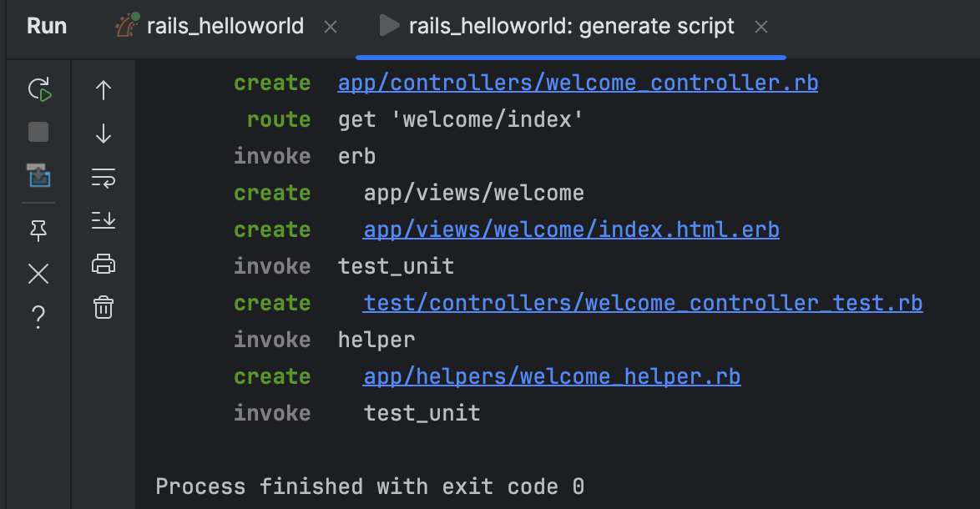Image resolution: width=980 pixels, height=509 pixels.
Task: Click the Rails icon on rails_helloworld tab
Action: tap(122, 25)
